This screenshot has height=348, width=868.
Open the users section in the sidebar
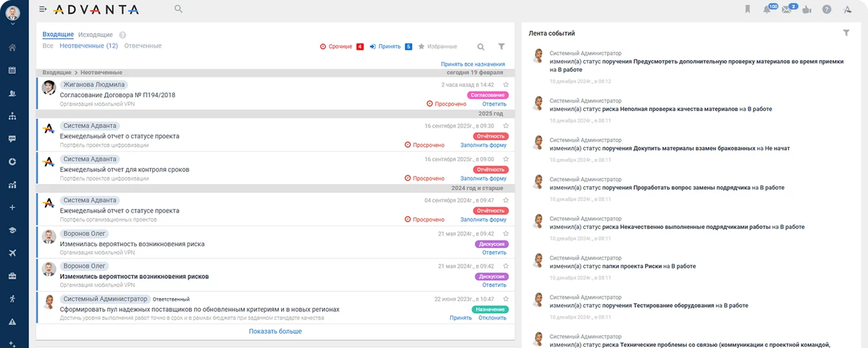pyautogui.click(x=12, y=93)
